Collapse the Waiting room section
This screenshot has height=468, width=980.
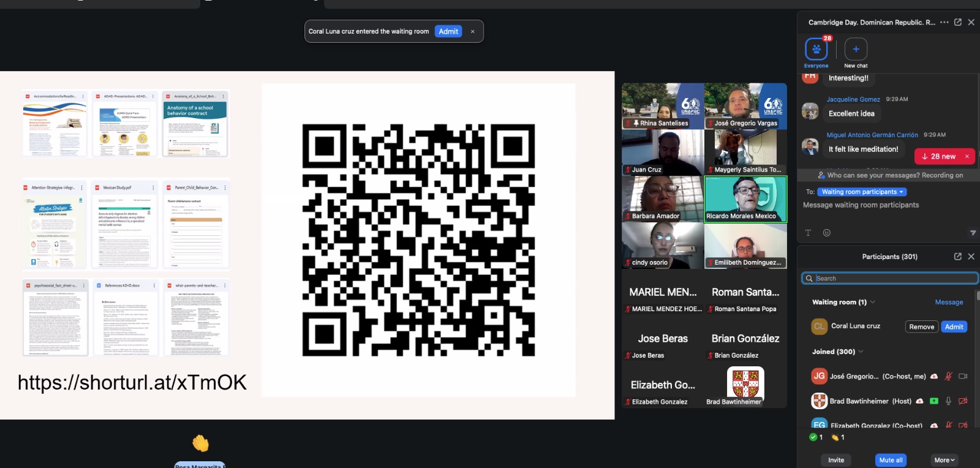[x=873, y=302]
